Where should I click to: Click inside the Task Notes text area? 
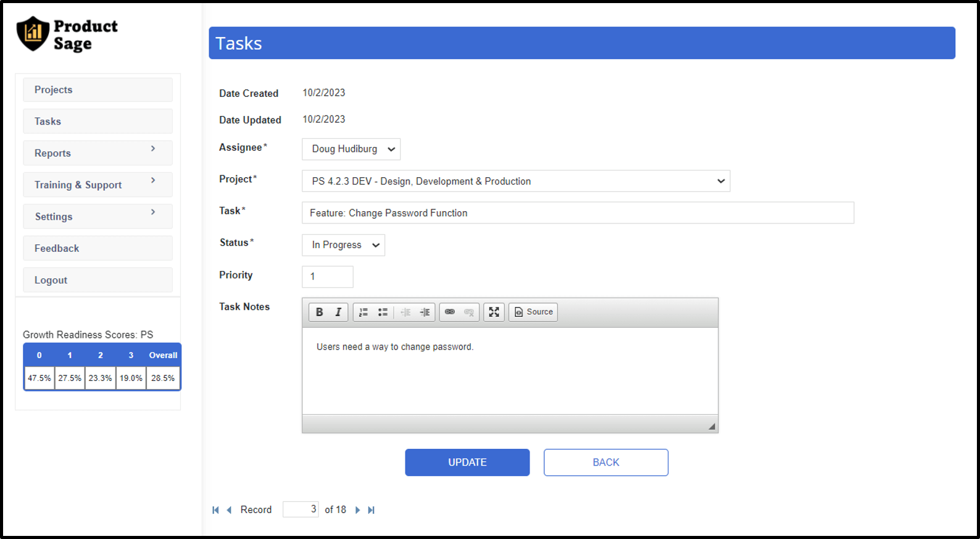coord(510,370)
